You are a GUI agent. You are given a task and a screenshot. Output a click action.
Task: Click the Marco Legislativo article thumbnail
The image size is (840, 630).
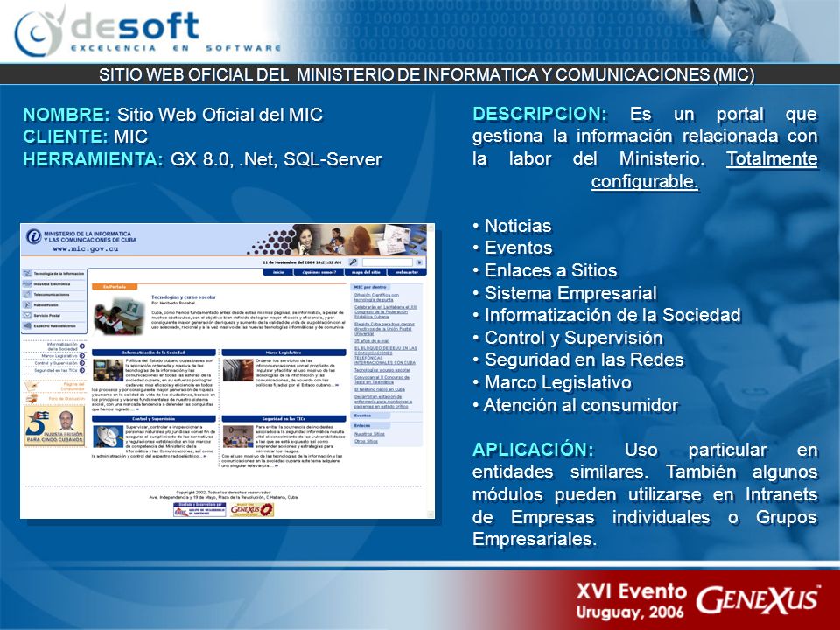[238, 370]
